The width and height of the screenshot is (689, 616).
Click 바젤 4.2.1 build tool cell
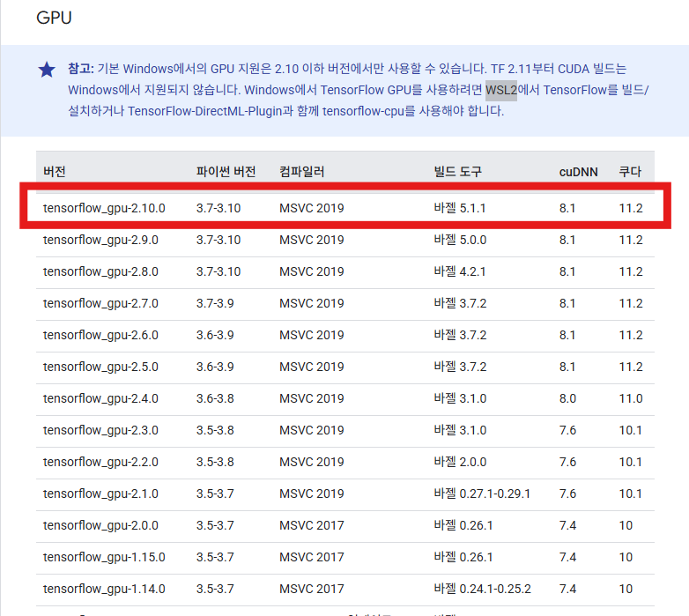click(460, 271)
